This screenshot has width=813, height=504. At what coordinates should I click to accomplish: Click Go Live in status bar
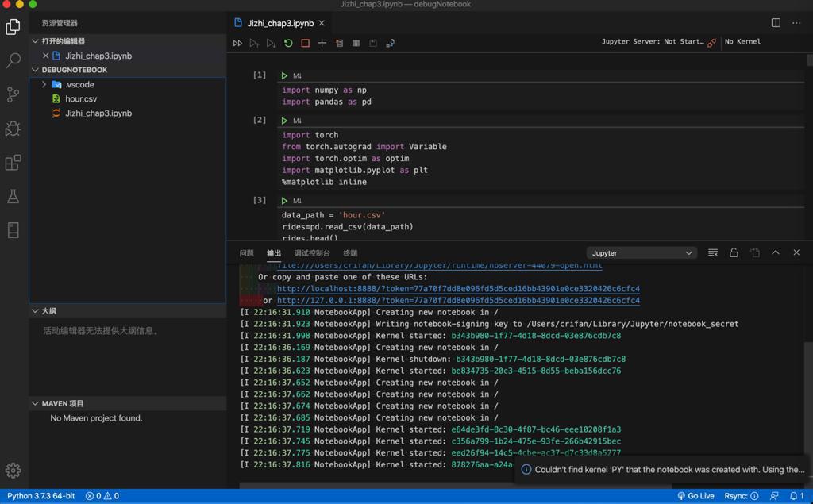point(695,496)
